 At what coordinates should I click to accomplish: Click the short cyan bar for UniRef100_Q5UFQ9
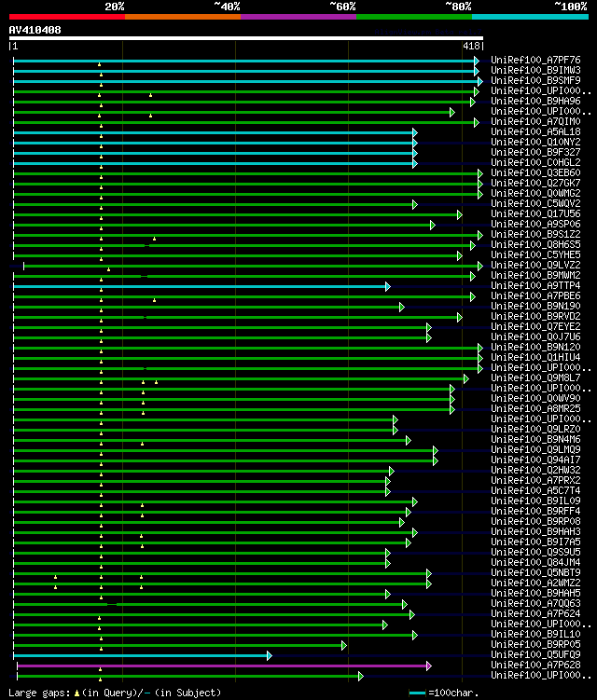(140, 655)
